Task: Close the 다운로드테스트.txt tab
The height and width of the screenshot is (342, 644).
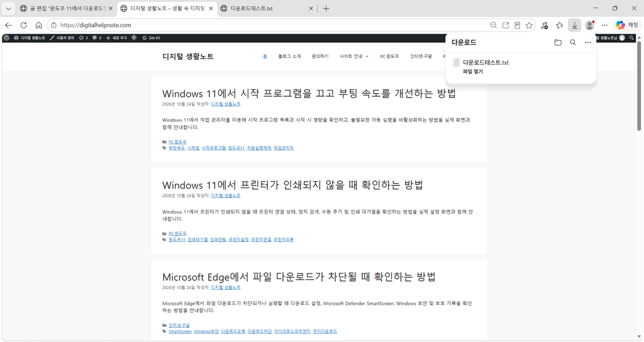Action: (x=311, y=8)
